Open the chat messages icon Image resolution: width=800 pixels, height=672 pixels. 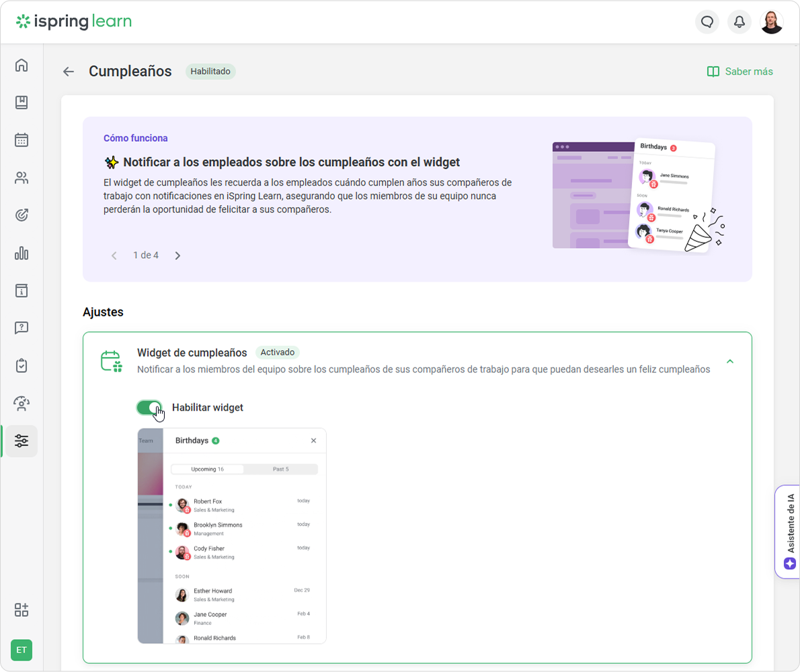coord(707,22)
